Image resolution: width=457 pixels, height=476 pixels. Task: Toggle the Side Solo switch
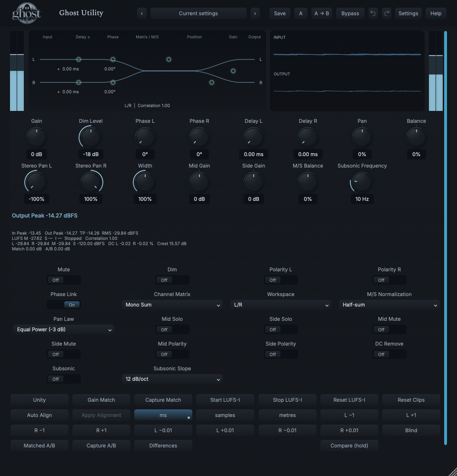(x=280, y=330)
